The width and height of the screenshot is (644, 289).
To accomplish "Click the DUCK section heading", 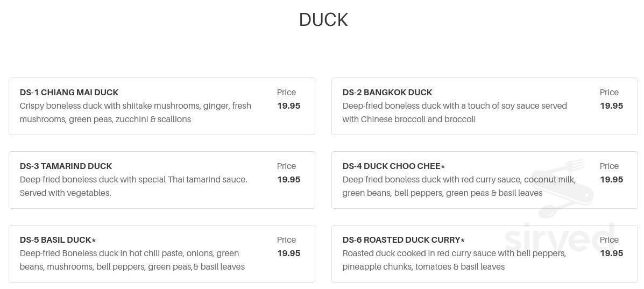I will (323, 20).
